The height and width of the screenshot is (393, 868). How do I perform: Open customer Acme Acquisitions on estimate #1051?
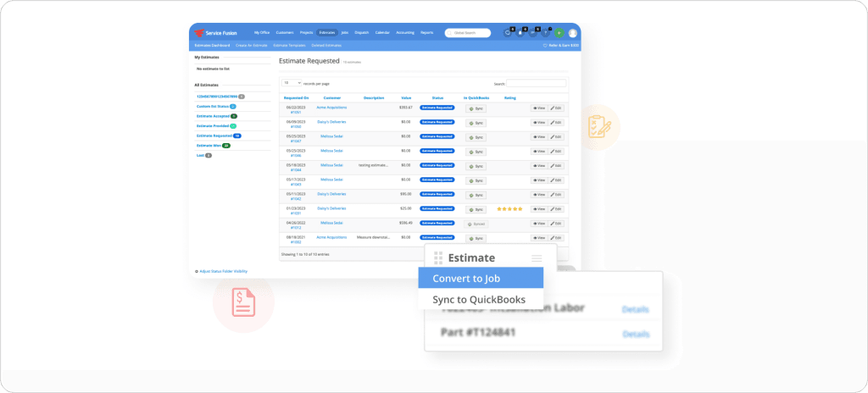[331, 107]
